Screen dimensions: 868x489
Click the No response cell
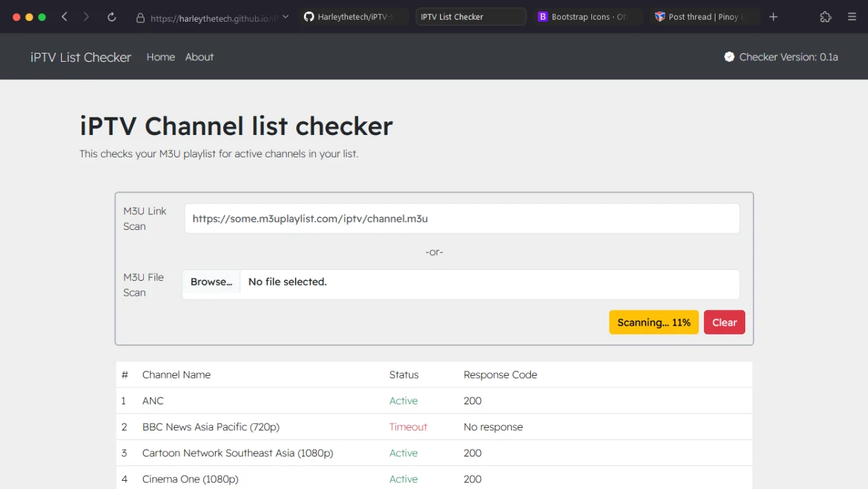(493, 427)
